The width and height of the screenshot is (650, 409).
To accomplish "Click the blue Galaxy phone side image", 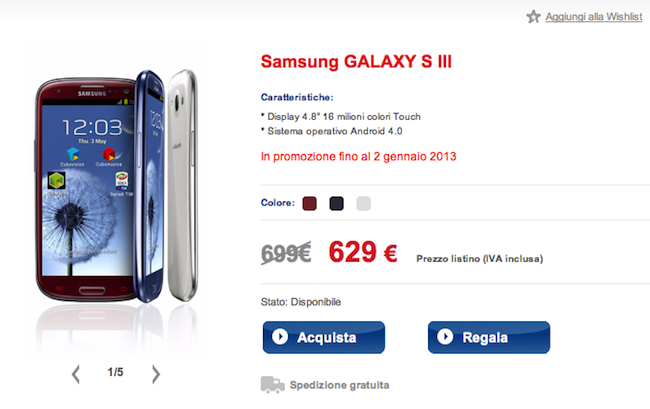I will 150,186.
